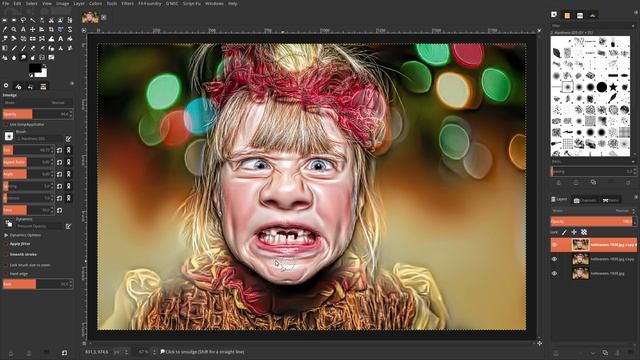Reset the Force value to default

60,210
